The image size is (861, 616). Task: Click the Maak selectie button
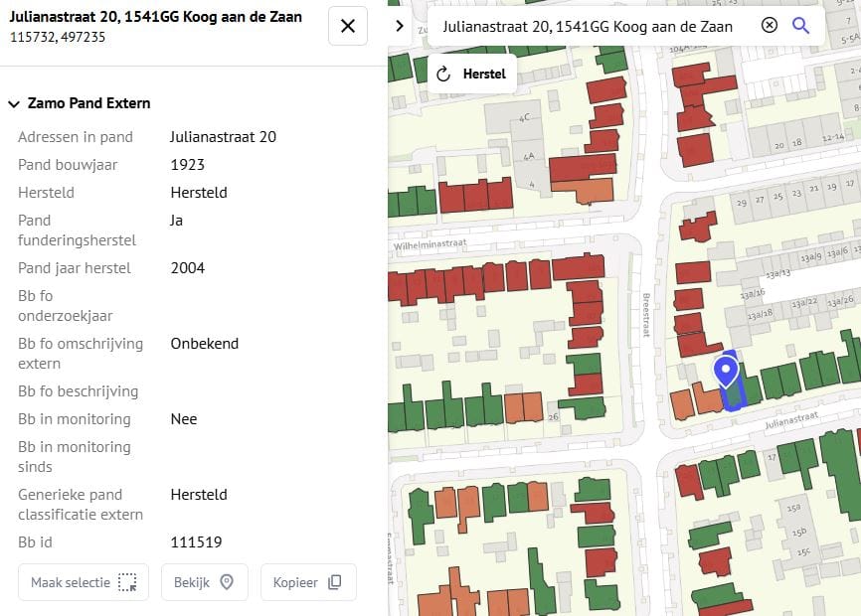point(84,582)
